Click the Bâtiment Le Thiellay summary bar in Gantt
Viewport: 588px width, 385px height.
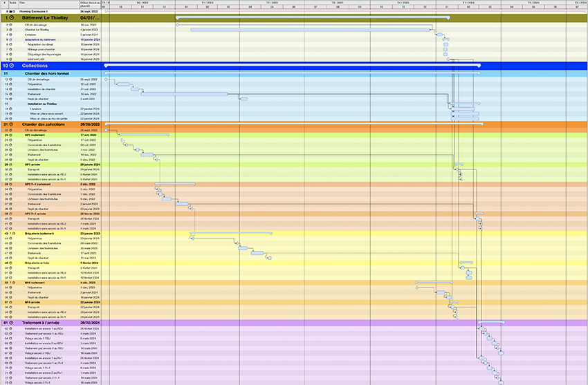(313, 17)
